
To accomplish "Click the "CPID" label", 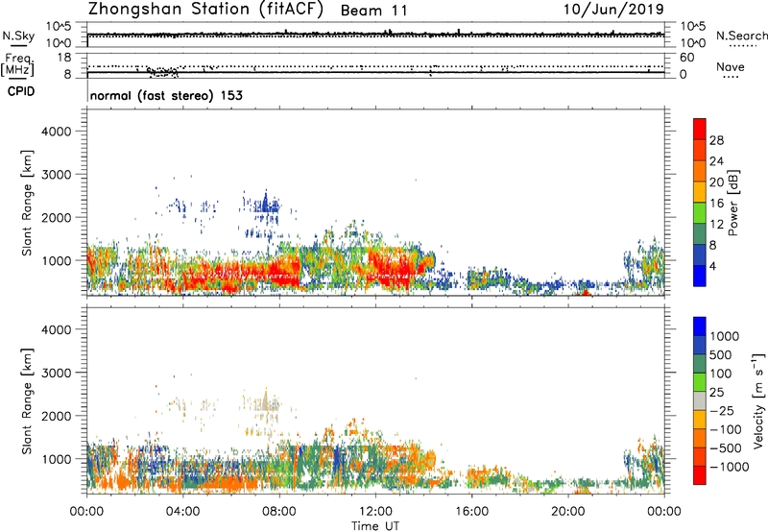I will pyautogui.click(x=21, y=91).
